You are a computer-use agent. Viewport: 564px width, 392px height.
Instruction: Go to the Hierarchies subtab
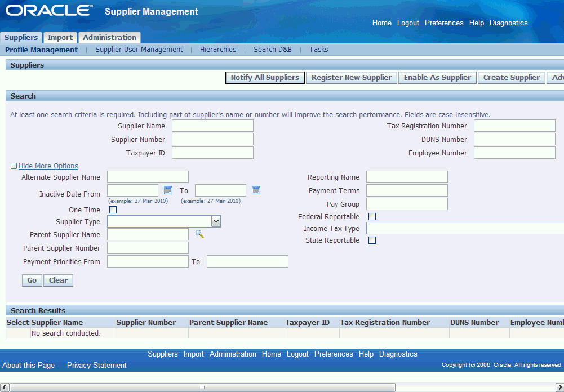(x=218, y=49)
